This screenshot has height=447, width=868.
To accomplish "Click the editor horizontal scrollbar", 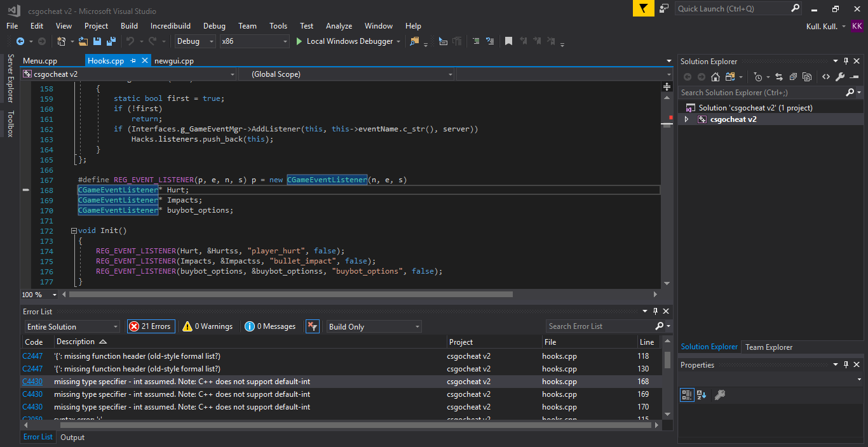I will click(290, 295).
